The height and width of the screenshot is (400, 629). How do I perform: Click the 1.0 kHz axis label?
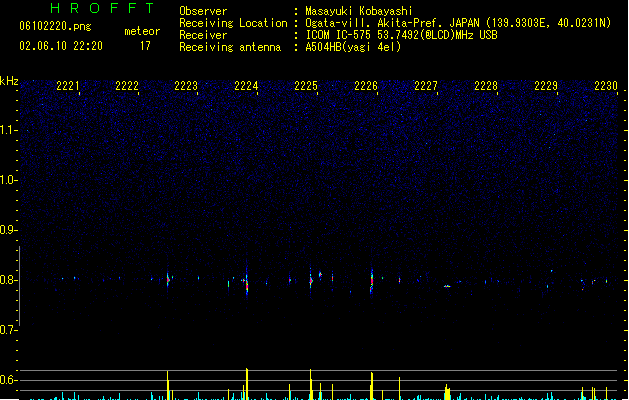8,180
